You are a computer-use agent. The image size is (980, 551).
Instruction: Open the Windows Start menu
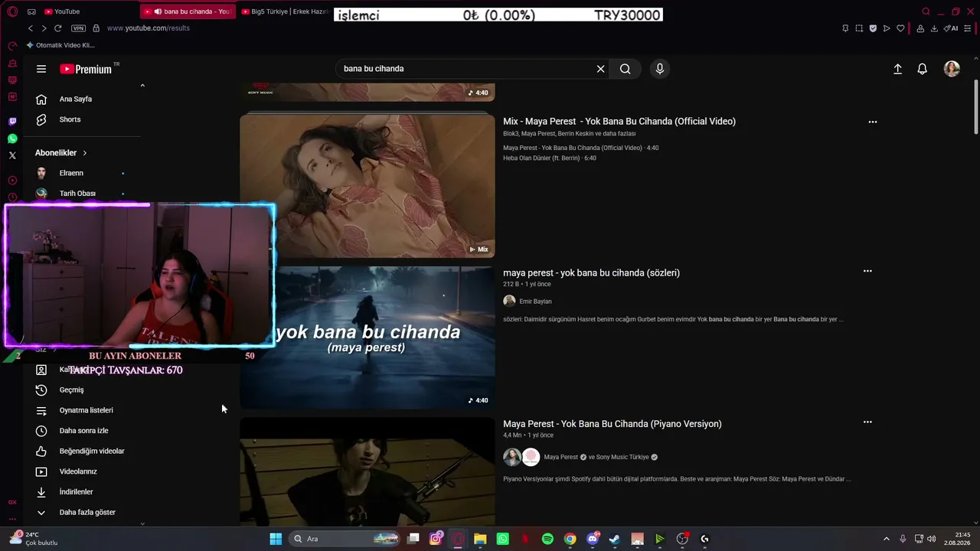[276, 539]
